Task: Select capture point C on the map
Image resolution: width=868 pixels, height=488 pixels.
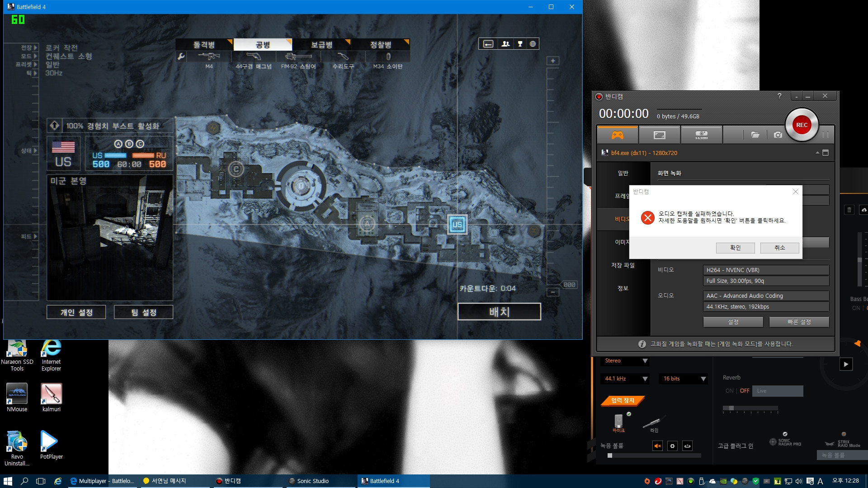Action: coord(236,169)
